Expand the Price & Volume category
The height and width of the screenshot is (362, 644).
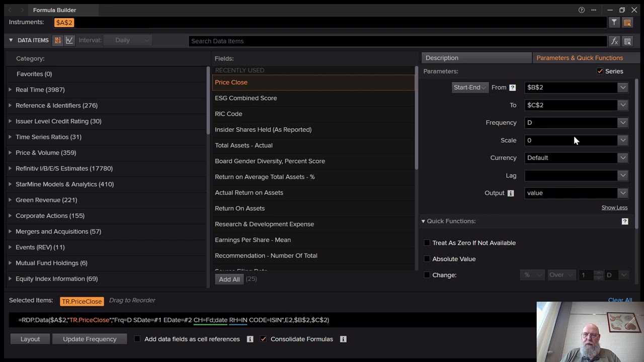pos(10,153)
